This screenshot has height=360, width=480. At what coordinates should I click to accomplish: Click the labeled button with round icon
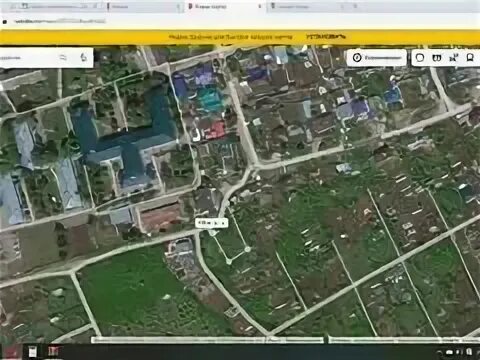click(377, 58)
